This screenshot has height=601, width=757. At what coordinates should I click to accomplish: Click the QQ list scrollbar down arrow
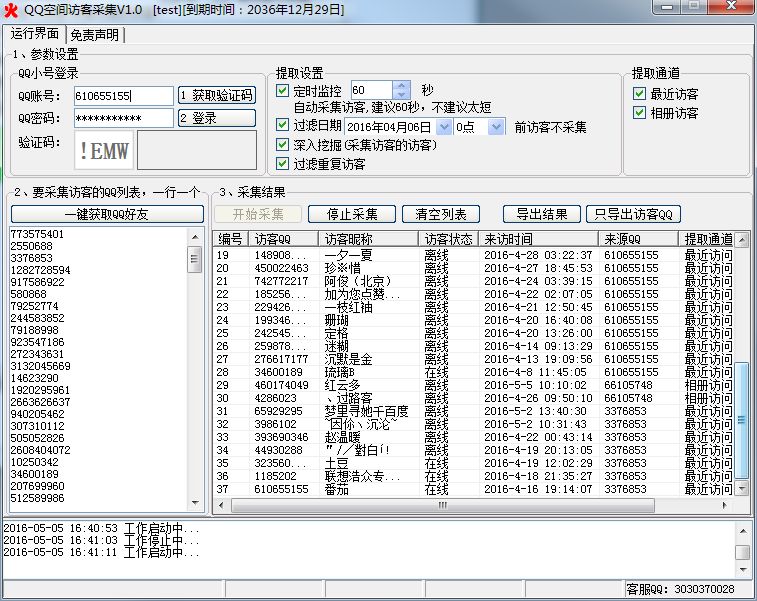click(x=195, y=503)
